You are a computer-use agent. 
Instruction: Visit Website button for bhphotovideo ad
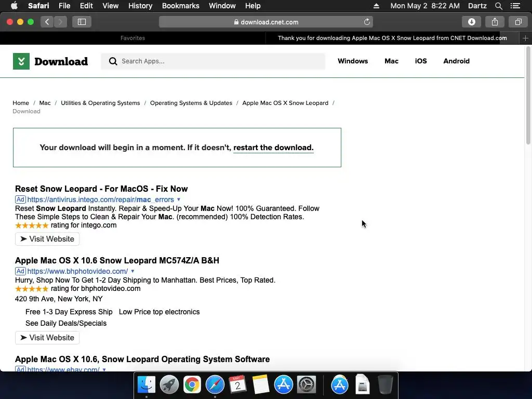click(47, 338)
